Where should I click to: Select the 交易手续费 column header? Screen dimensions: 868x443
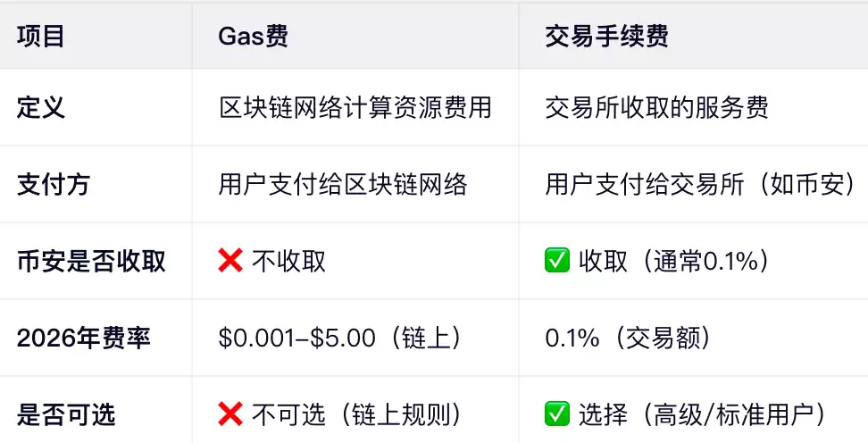point(606,36)
